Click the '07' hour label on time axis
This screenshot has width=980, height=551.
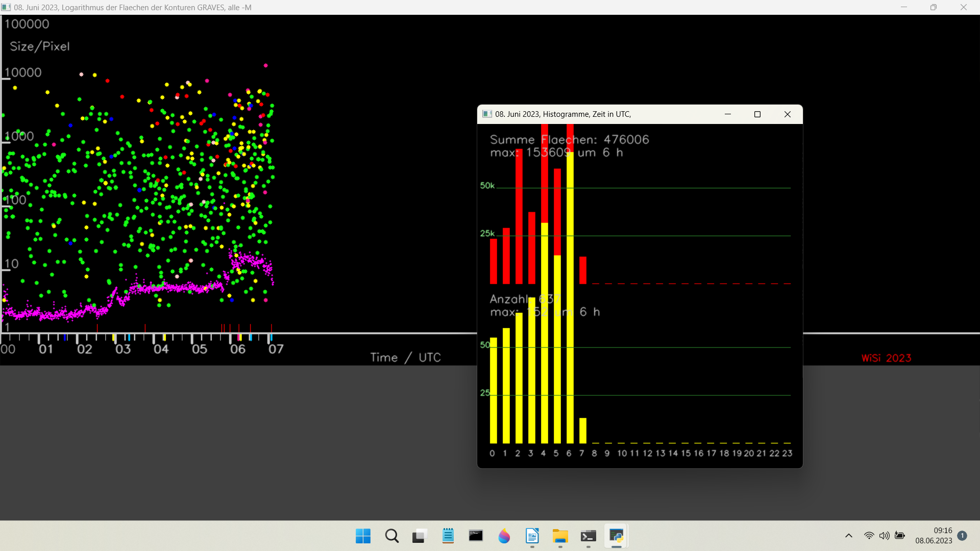pos(276,349)
